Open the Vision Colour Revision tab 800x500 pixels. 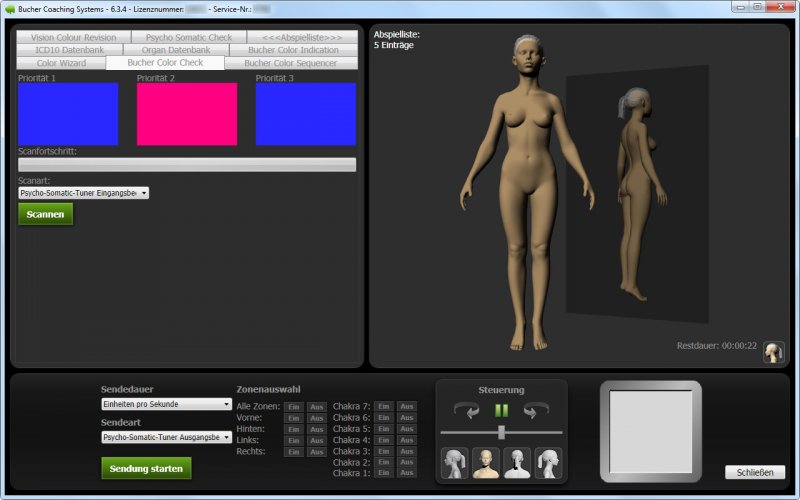(73, 37)
